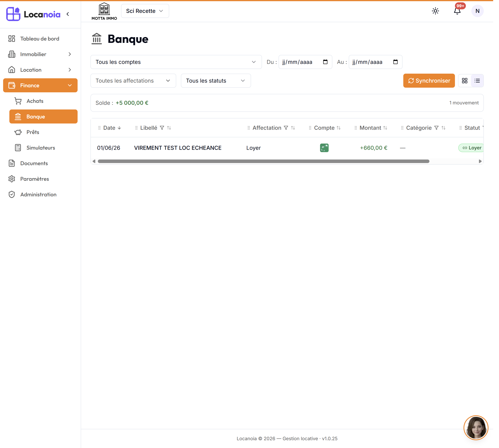The image size is (499, 448).
Task: Click the Loyer status badge
Action: pos(471,148)
